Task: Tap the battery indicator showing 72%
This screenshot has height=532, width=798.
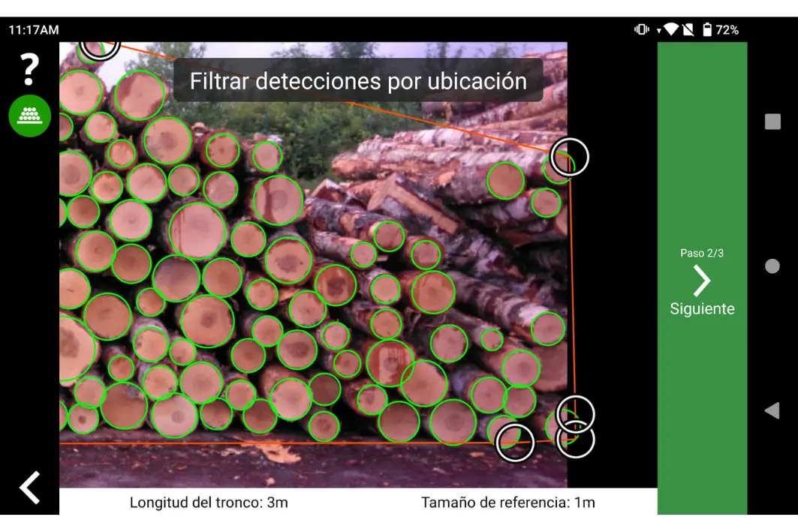Action: tap(709, 29)
